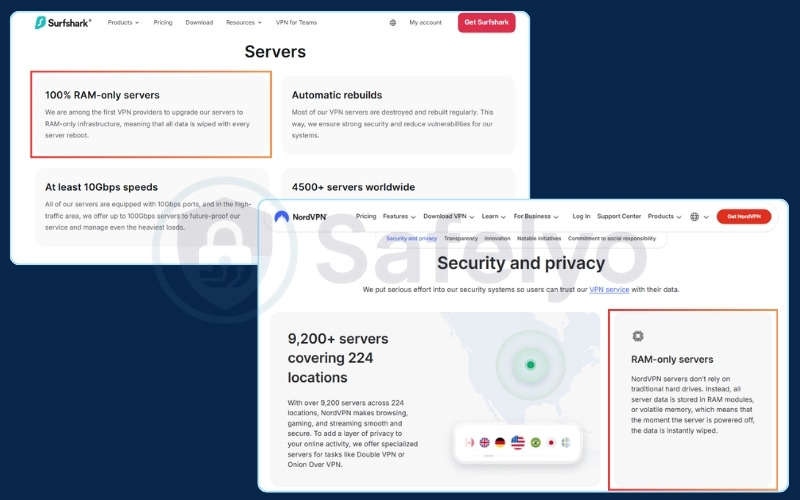Open Surfshark My account
The height and width of the screenshot is (500, 800).
[425, 22]
